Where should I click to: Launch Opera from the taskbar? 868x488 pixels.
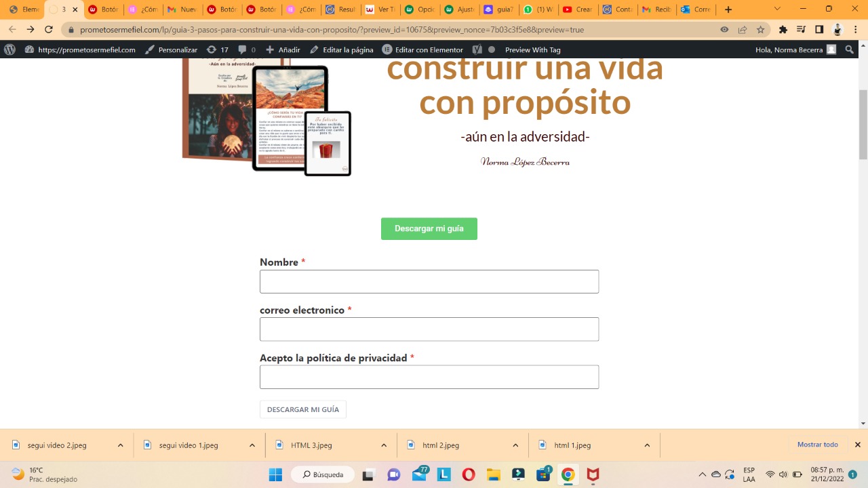[x=469, y=474]
